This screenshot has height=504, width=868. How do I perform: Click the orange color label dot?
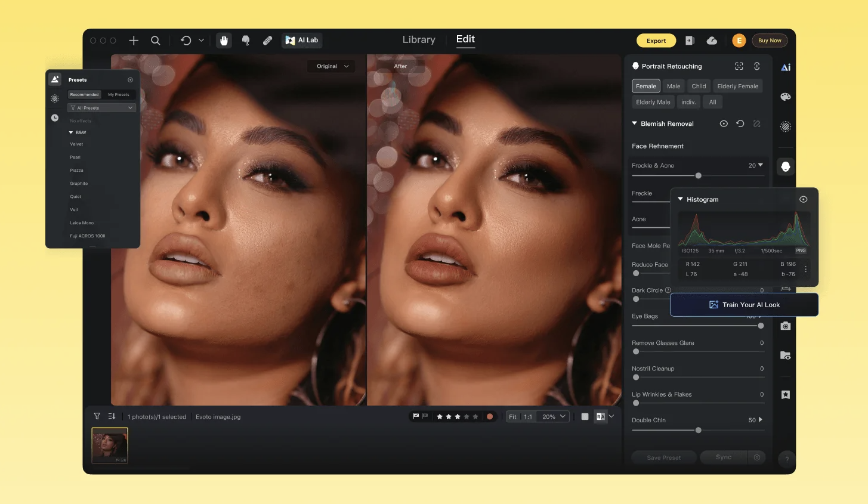coord(490,416)
